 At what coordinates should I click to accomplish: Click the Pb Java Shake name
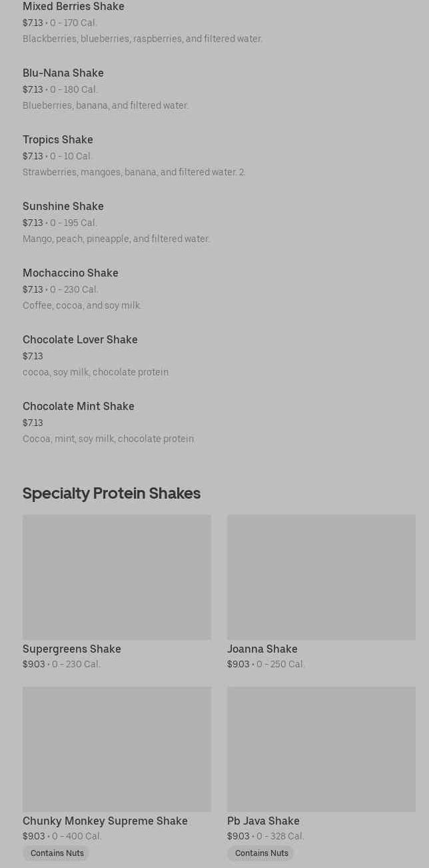[263, 821]
